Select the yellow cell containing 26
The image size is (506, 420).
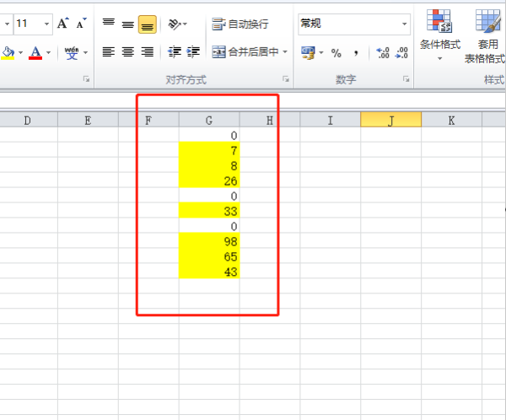point(209,180)
